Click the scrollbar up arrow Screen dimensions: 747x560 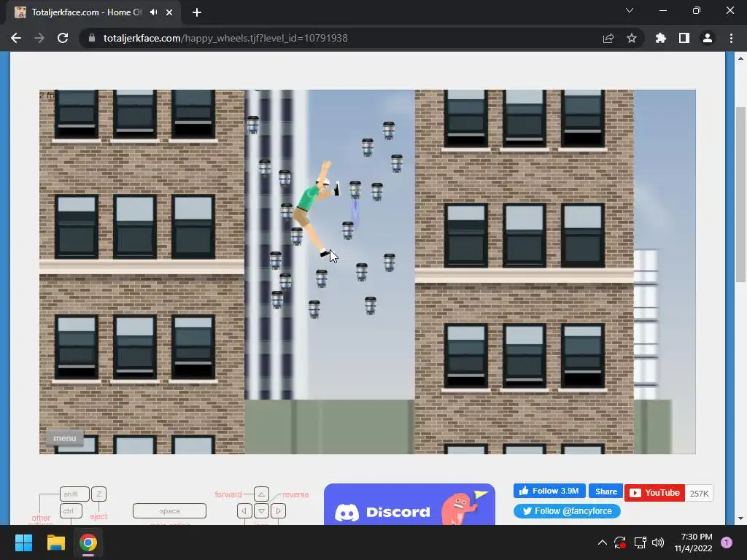pyautogui.click(x=740, y=58)
